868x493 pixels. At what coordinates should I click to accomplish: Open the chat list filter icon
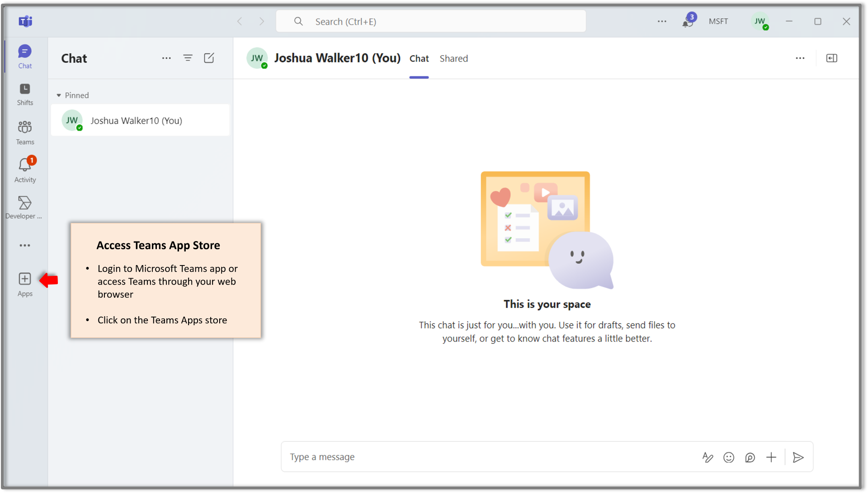188,58
